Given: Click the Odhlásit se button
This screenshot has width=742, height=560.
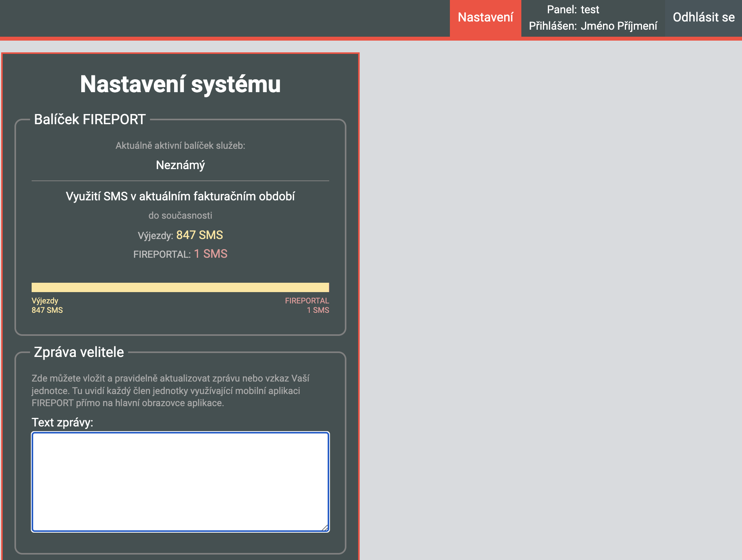Looking at the screenshot, I should click(x=703, y=18).
